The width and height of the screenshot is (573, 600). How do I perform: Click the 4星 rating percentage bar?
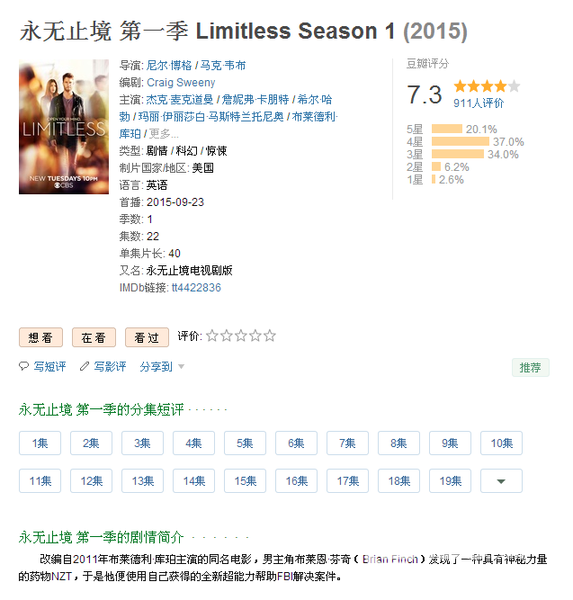[460, 142]
